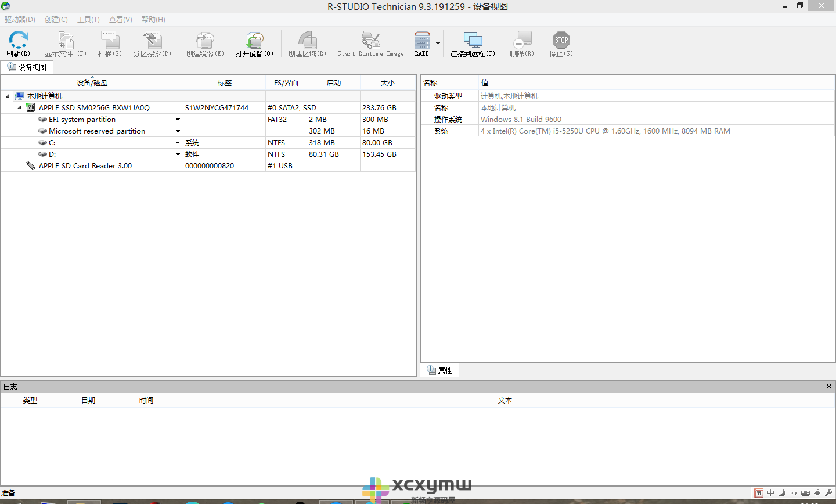Click Windows 8.1 Build 9600 value
Viewport: 836px width, 504px height.
tap(521, 119)
